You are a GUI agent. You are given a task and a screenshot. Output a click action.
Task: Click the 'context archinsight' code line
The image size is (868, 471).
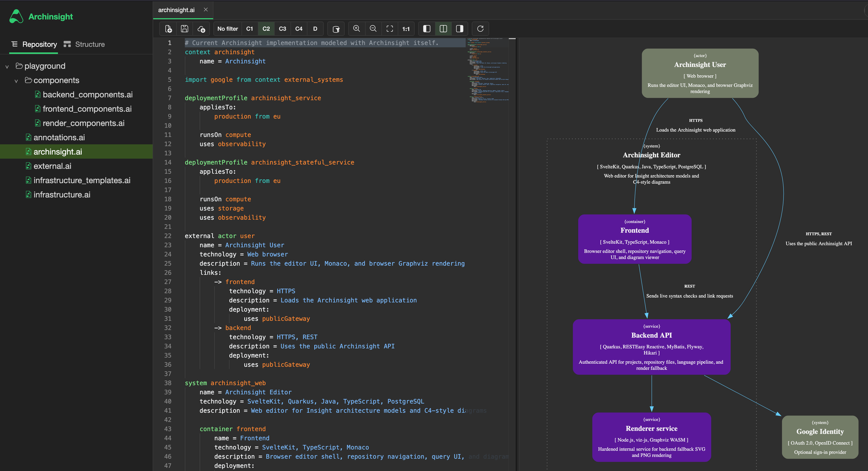click(x=220, y=52)
